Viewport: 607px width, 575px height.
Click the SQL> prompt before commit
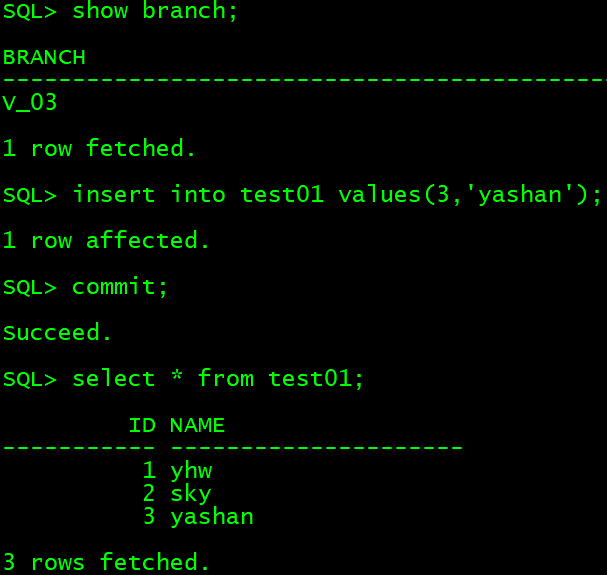coord(30,287)
